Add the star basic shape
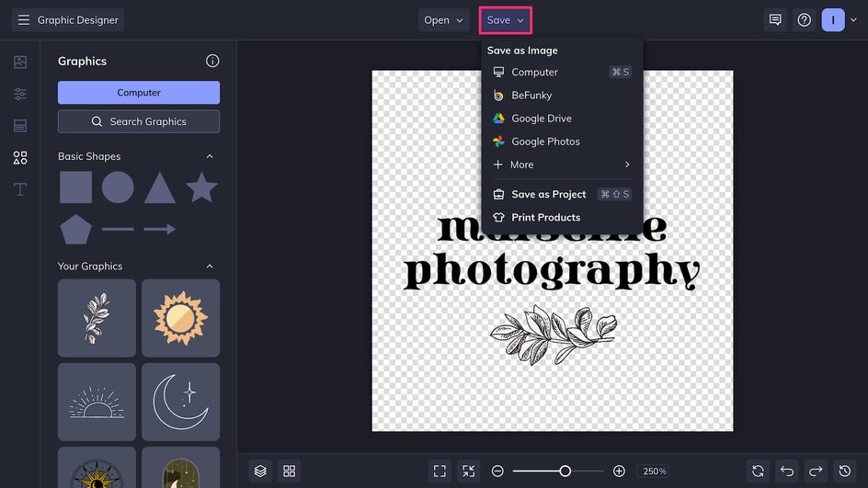The width and height of the screenshot is (868, 488). coord(201,187)
